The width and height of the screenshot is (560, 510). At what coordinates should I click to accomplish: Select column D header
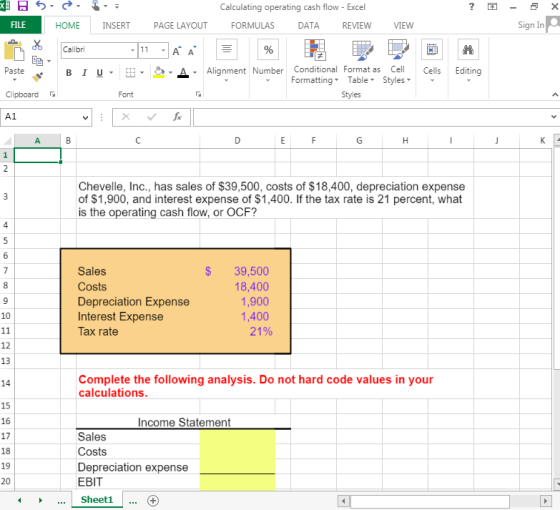click(237, 141)
